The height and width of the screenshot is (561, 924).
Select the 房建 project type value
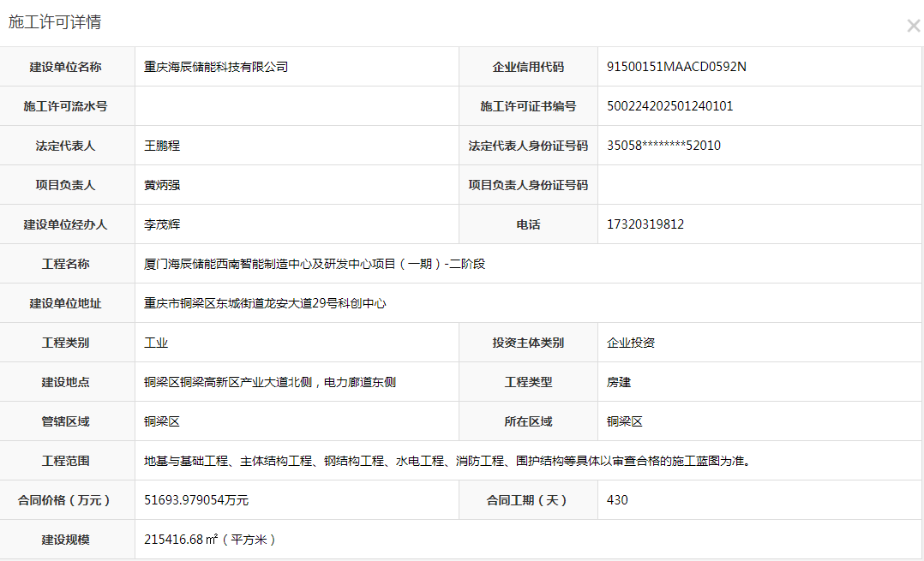tap(619, 382)
